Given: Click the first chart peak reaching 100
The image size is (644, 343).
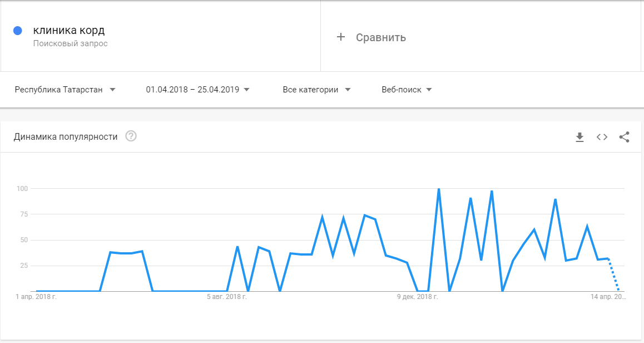Looking at the screenshot, I should (x=439, y=189).
